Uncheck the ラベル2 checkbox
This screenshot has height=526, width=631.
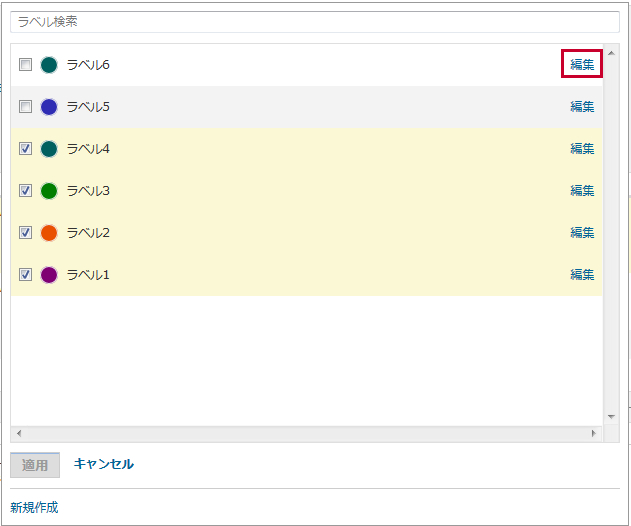26,233
